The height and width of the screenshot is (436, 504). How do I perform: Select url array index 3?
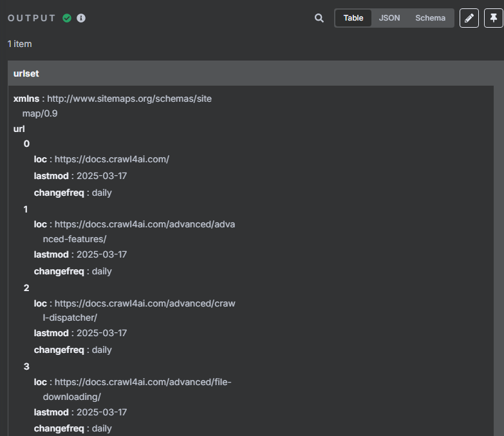pyautogui.click(x=26, y=366)
